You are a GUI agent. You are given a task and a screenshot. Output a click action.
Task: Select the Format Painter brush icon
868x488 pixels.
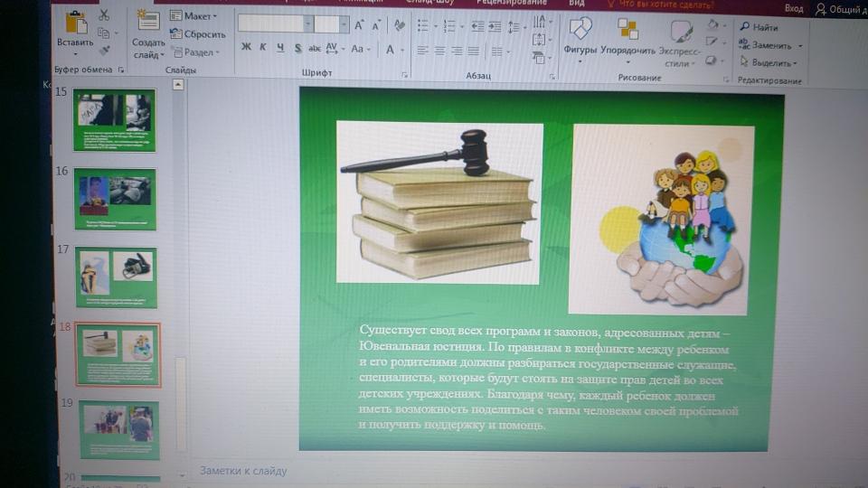(104, 51)
